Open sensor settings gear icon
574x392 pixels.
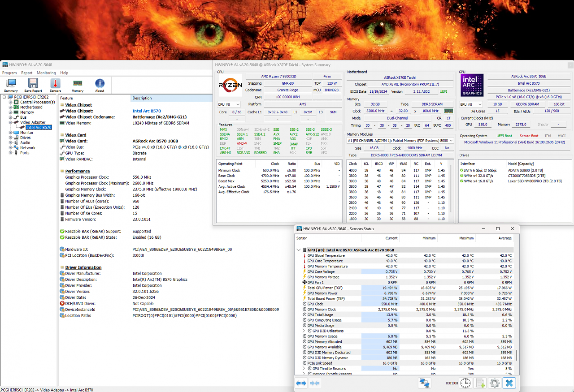[x=495, y=383]
